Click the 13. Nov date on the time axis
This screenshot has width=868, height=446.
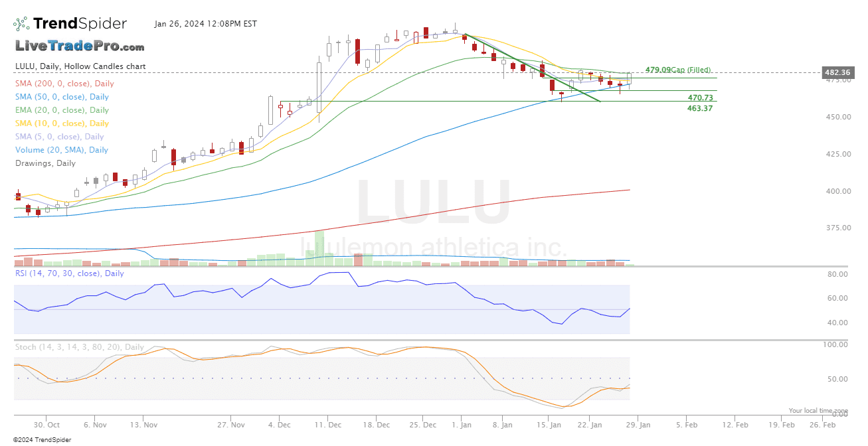coord(144,425)
